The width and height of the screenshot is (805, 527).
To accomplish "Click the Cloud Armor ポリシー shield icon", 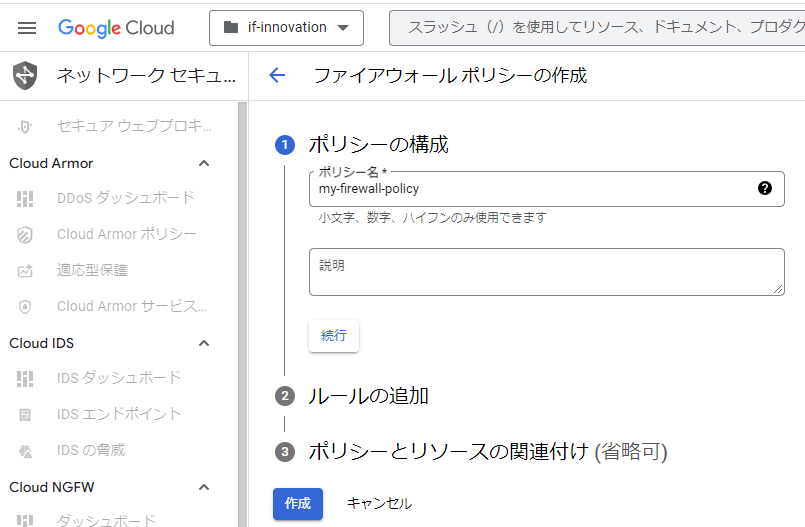I will [25, 234].
